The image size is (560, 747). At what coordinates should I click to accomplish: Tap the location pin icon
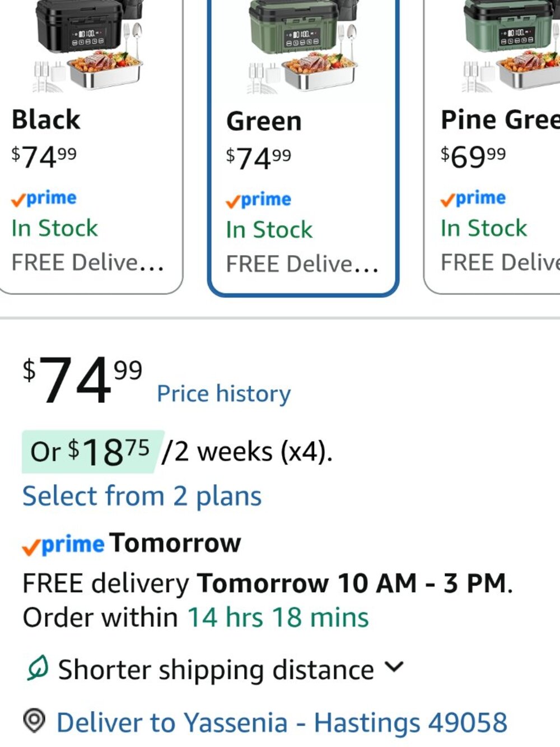point(34,720)
